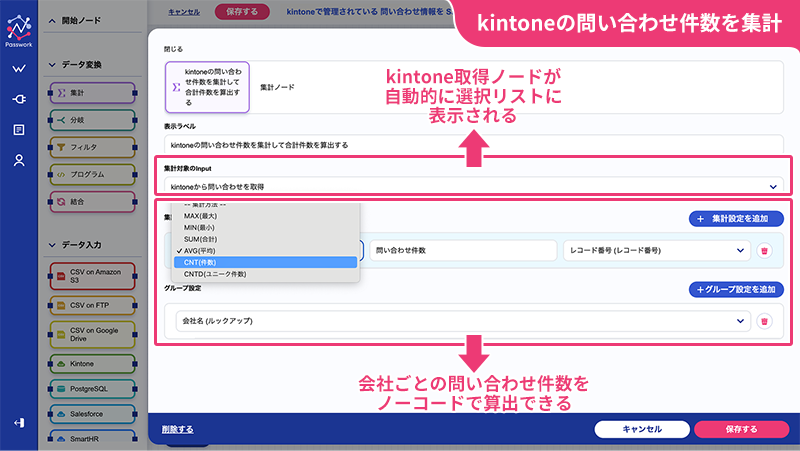Image resolution: width=800 pixels, height=451 pixels.
Task: Click the 削除する link
Action: (178, 429)
